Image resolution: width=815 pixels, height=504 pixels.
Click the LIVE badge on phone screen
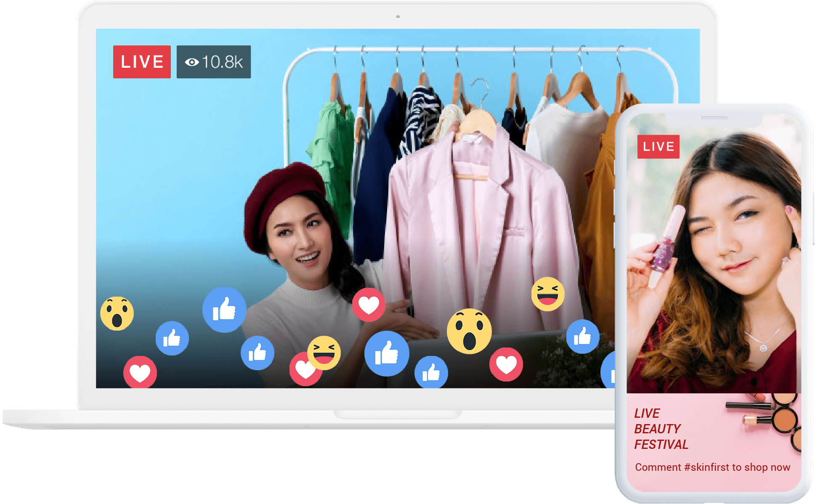pos(658,146)
